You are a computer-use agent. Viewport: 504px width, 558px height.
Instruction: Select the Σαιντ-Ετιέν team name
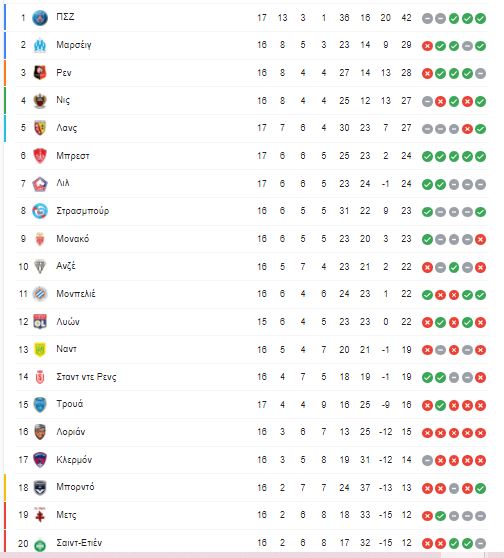click(x=79, y=543)
